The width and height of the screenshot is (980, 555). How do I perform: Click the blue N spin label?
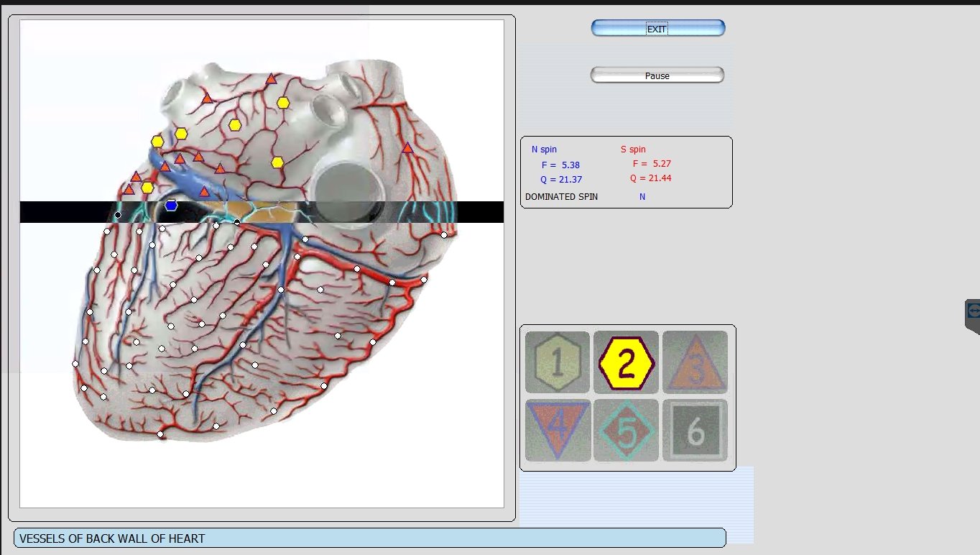click(x=544, y=150)
